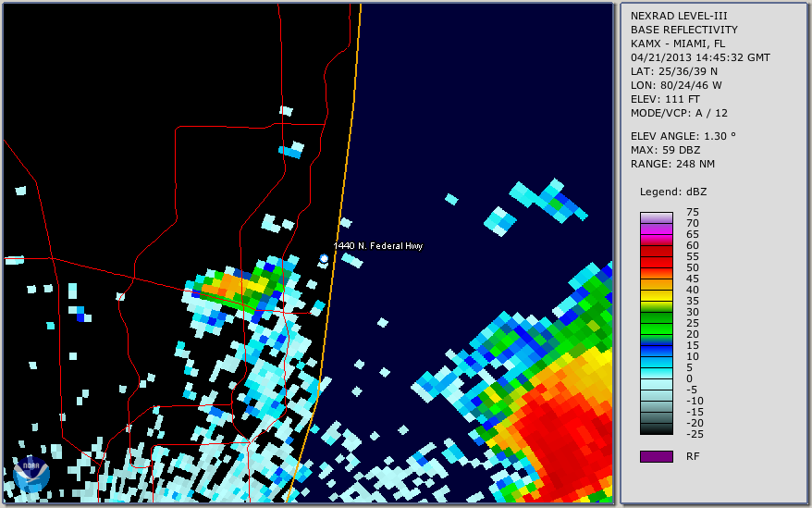The width and height of the screenshot is (812, 508).
Task: Click the 'LON: 80/24/46 W' line
Action: point(676,85)
